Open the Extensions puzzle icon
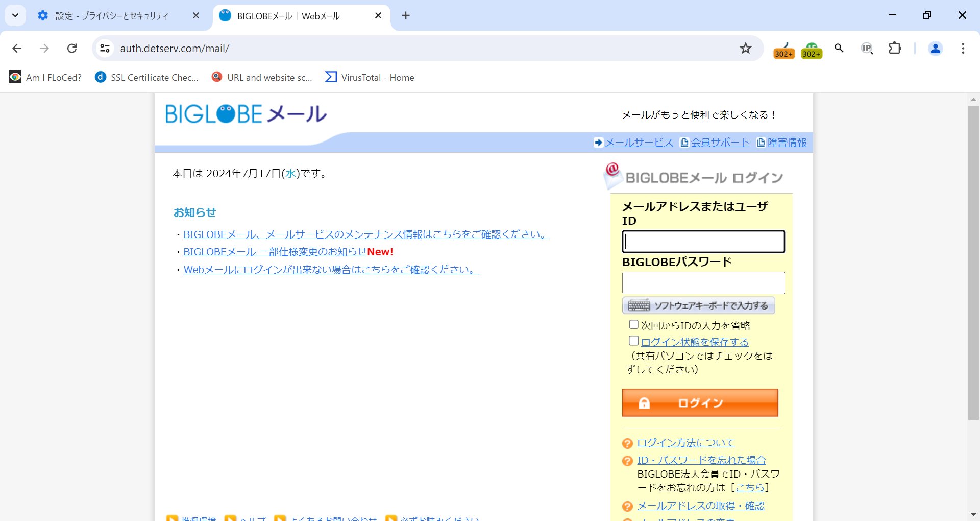 (895, 48)
